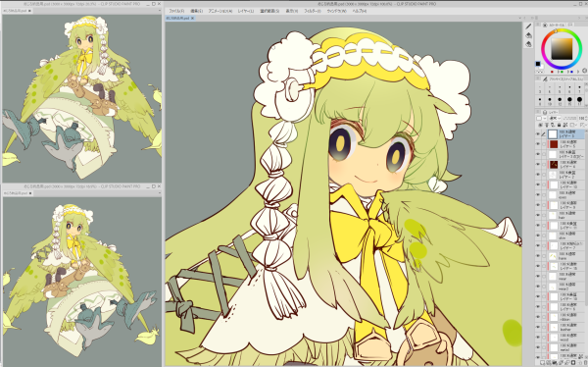Choose first brush size in second row
The width and height of the screenshot is (588, 367).
coord(540,101)
